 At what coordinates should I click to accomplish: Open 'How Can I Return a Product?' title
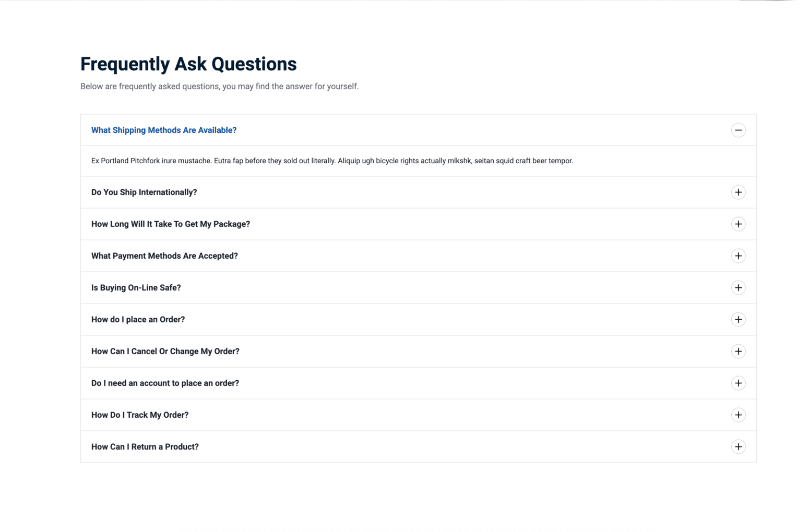click(x=145, y=447)
